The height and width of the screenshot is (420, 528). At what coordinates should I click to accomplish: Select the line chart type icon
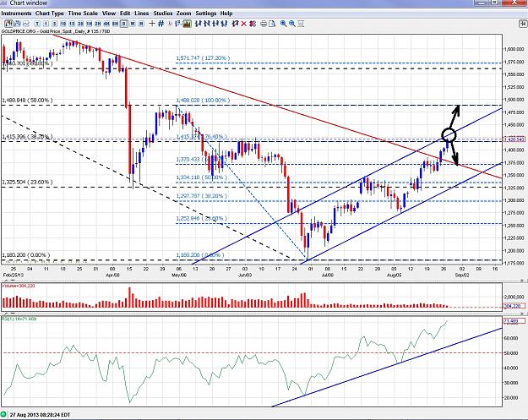click(26, 24)
